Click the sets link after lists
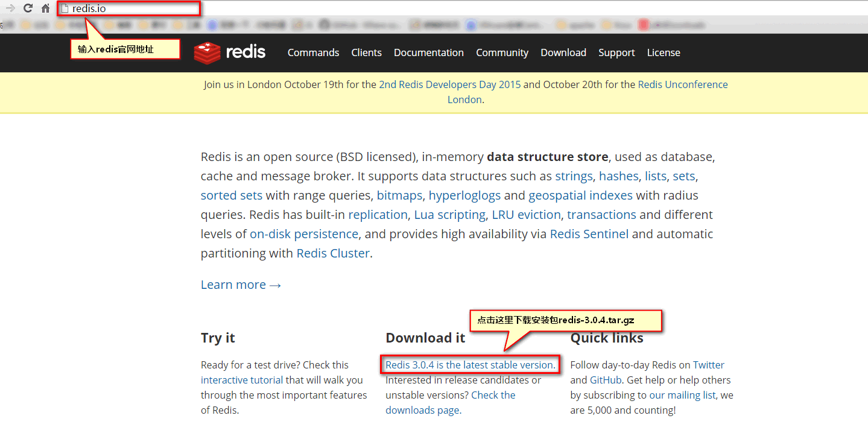The height and width of the screenshot is (433, 868). (x=684, y=176)
